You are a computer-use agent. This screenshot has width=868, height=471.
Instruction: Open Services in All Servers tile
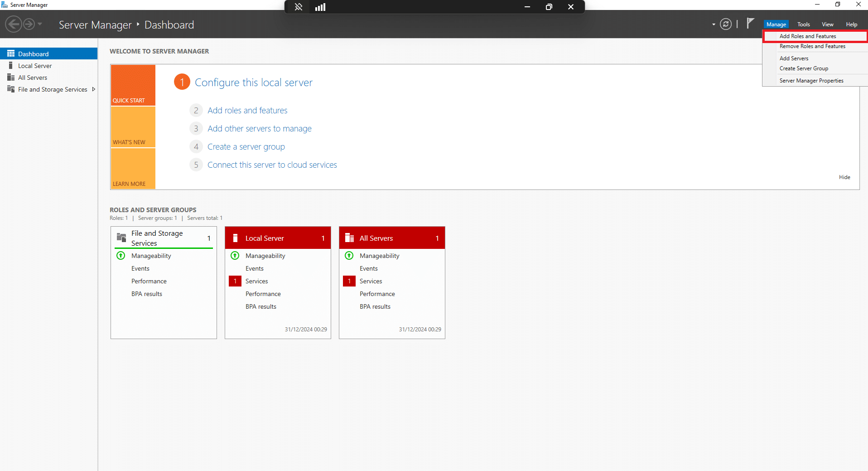pyautogui.click(x=371, y=282)
